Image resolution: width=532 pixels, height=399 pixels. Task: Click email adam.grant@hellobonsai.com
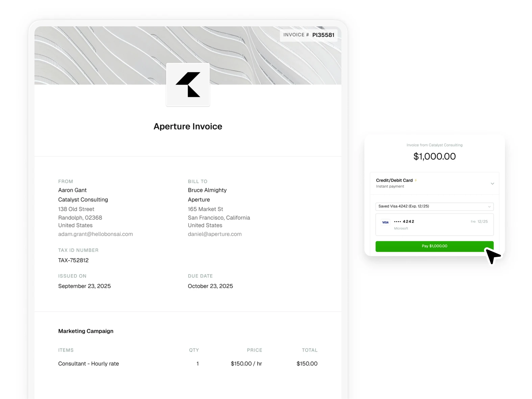(x=95, y=234)
